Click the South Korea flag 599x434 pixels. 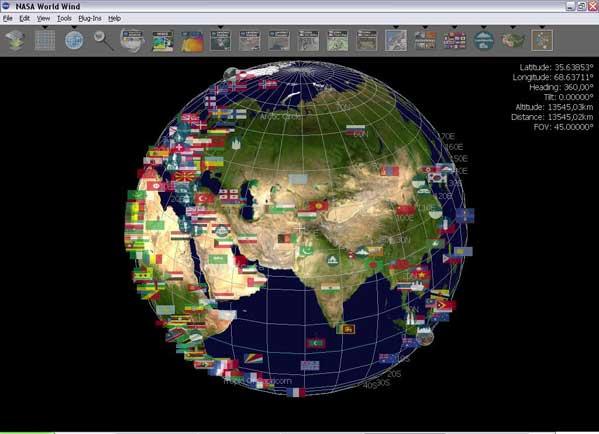pos(437,178)
